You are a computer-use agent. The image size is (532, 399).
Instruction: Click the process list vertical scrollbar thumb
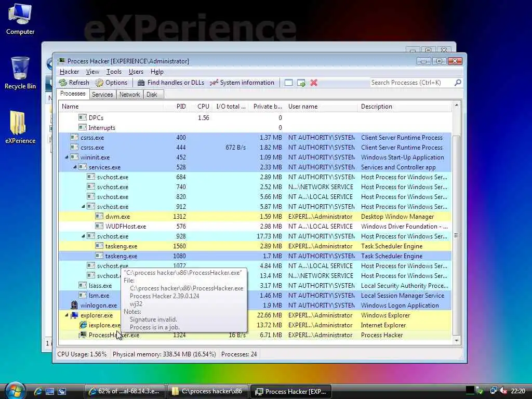(x=456, y=235)
